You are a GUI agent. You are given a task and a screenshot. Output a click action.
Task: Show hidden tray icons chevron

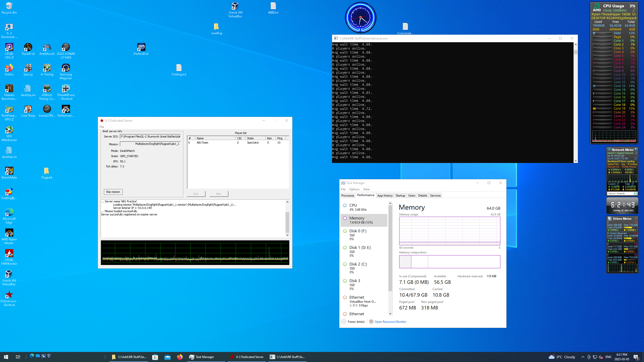tap(583, 357)
